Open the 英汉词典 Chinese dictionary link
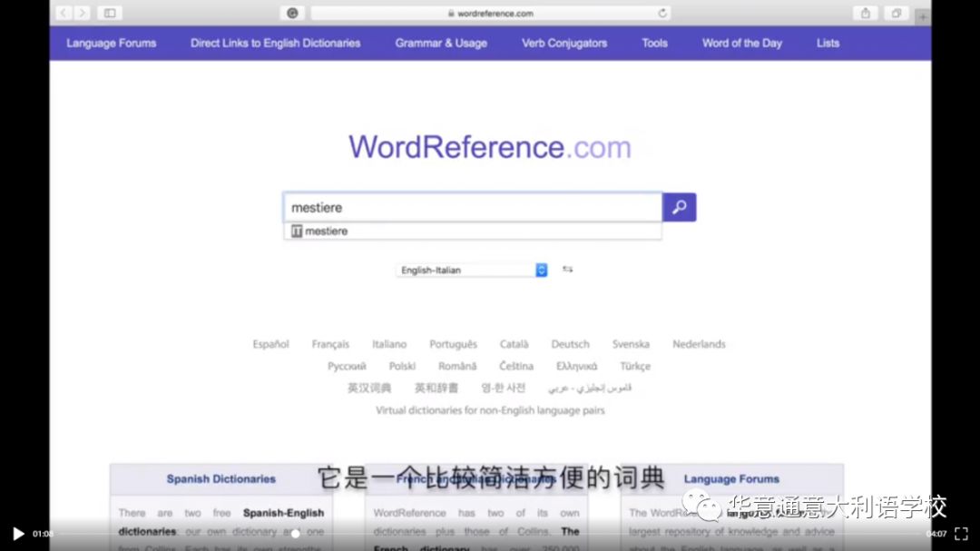Screen dimensions: 980x551 click(369, 388)
